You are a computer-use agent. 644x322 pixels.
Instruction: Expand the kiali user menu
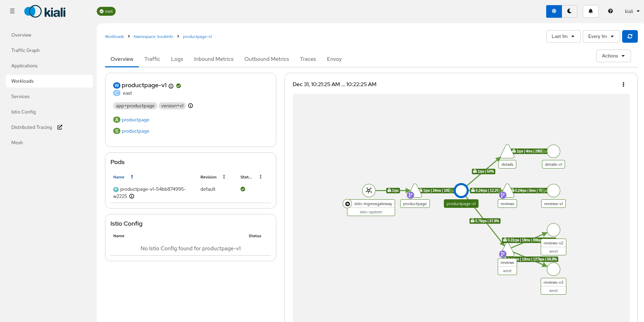click(631, 11)
